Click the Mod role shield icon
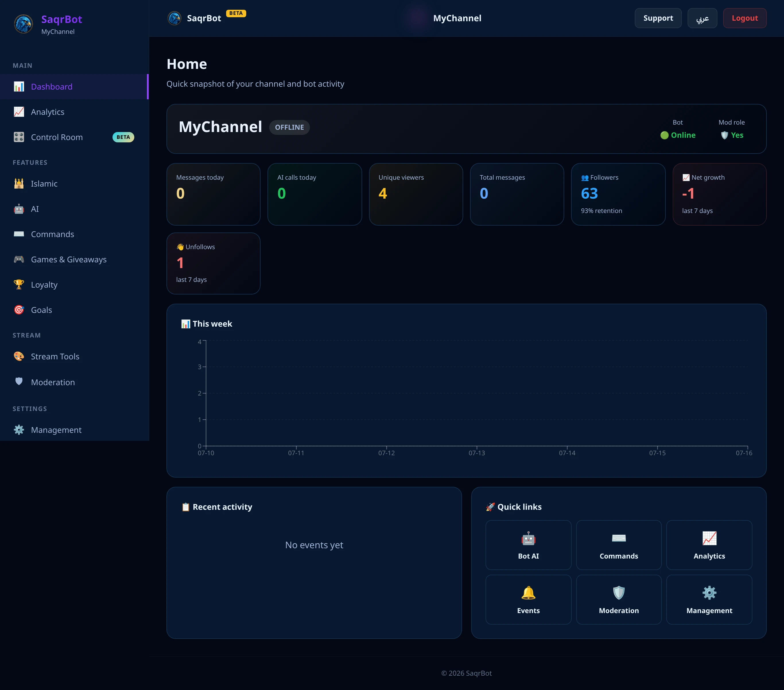The image size is (784, 690). [x=724, y=135]
